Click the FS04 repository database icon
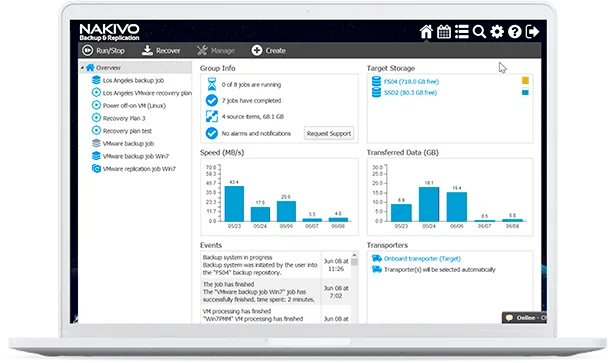The width and height of the screenshot is (609, 363). [376, 81]
